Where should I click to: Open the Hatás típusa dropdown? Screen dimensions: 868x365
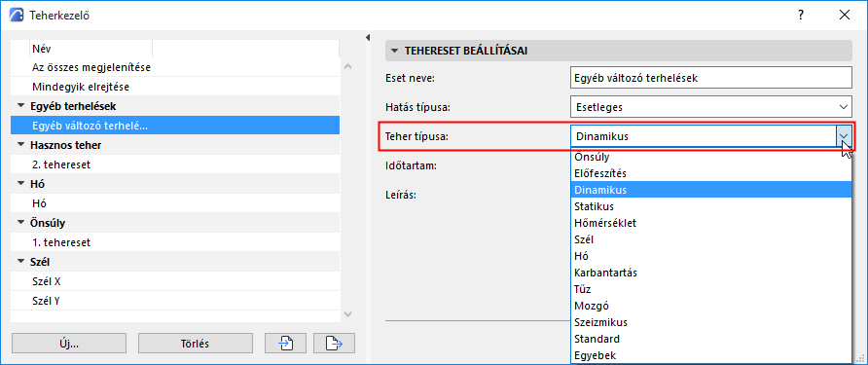coord(710,106)
